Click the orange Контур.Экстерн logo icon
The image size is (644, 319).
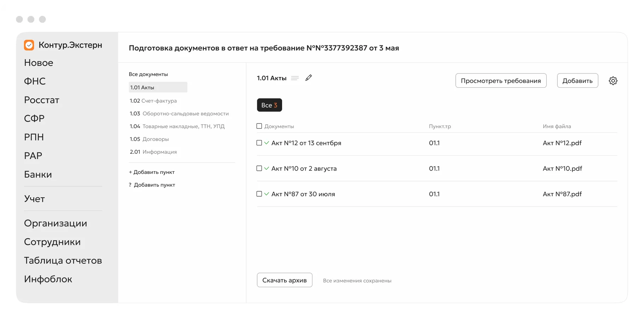(29, 45)
